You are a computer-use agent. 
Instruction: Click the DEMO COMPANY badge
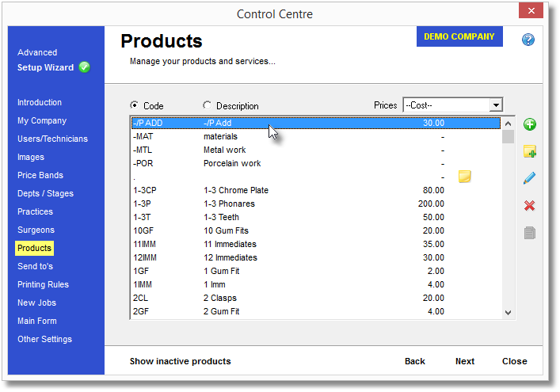pos(459,36)
